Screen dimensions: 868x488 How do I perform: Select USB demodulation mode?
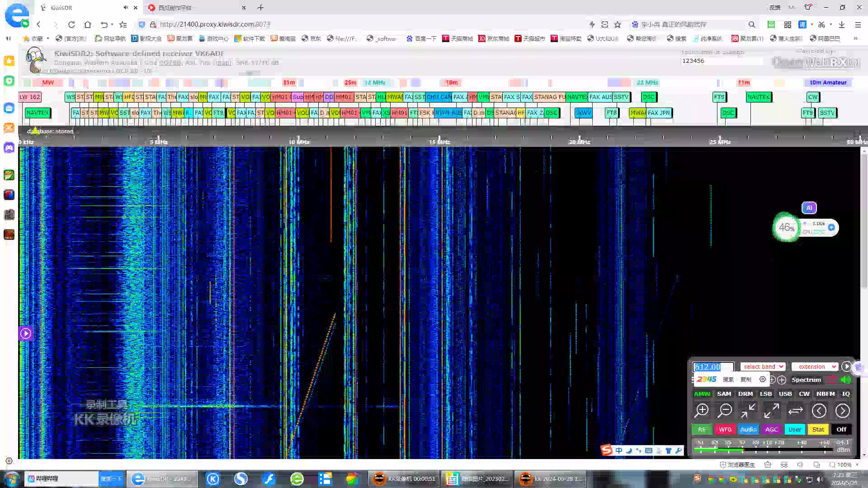[785, 394]
